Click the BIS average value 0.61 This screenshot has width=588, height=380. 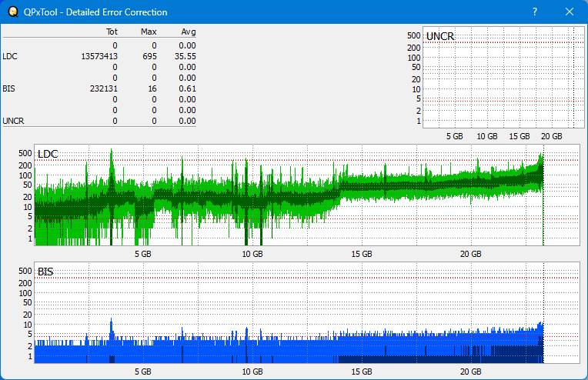[188, 88]
